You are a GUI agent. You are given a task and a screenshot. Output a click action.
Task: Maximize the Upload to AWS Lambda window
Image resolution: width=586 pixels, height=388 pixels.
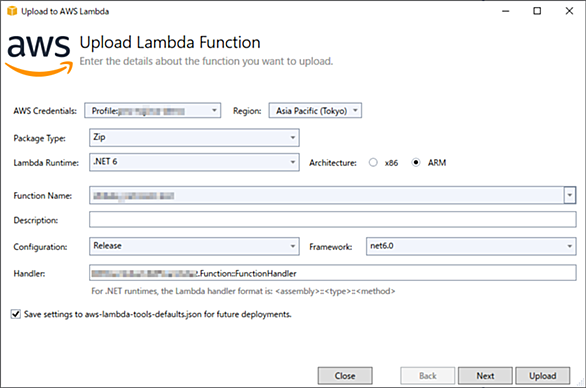pyautogui.click(x=537, y=11)
